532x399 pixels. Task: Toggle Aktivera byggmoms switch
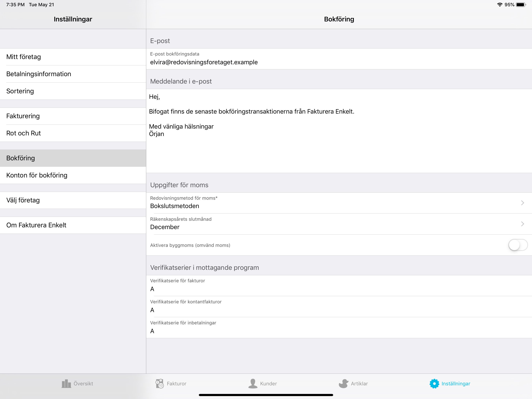point(518,245)
